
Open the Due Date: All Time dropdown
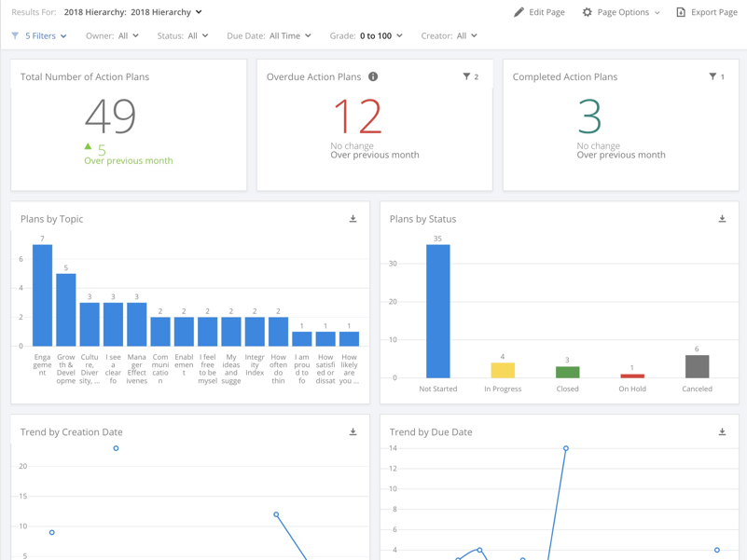coord(270,35)
